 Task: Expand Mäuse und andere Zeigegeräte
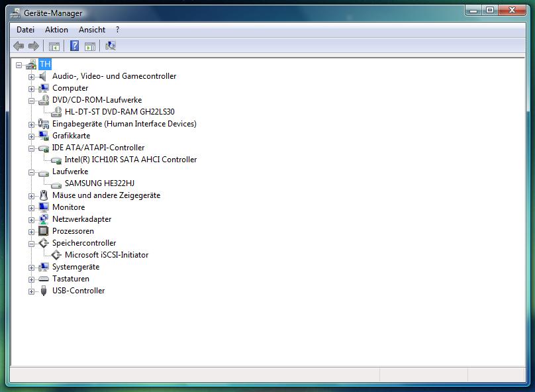[x=31, y=196]
